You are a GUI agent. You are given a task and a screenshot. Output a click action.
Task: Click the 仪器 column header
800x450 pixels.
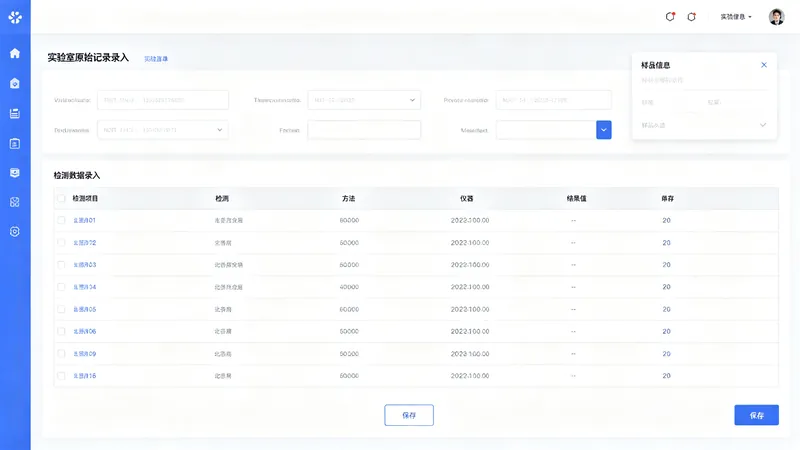click(466, 198)
